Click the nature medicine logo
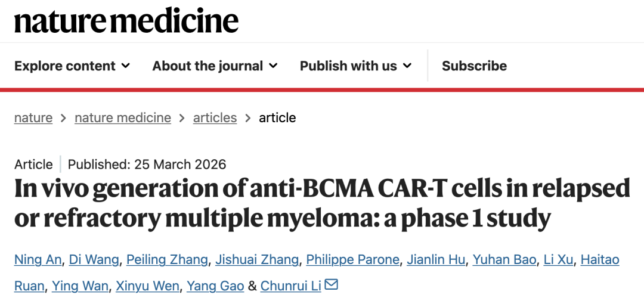This screenshot has height=304, width=644. tap(126, 21)
